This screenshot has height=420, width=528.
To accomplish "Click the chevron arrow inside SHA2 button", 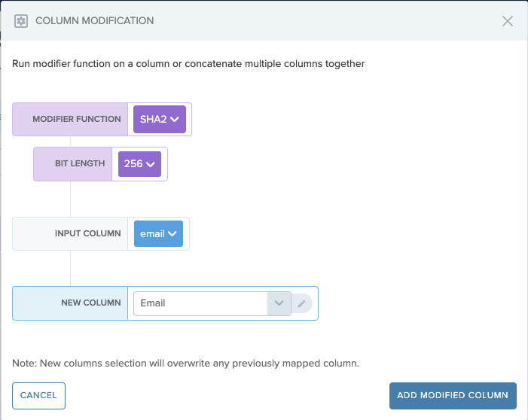I will point(175,120).
